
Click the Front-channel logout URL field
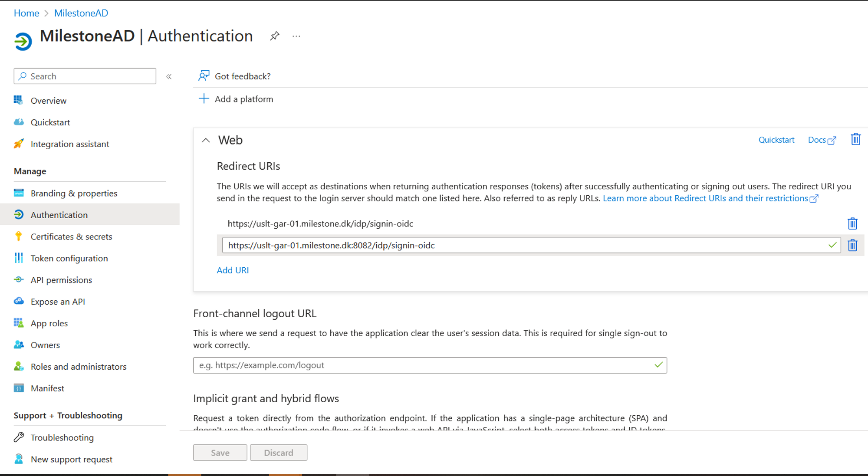[430, 365]
